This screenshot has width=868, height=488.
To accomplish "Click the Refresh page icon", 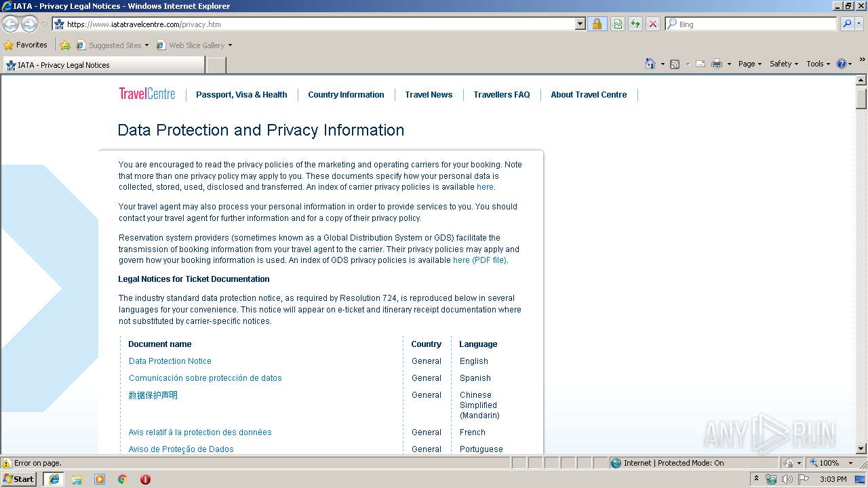I will [x=635, y=24].
